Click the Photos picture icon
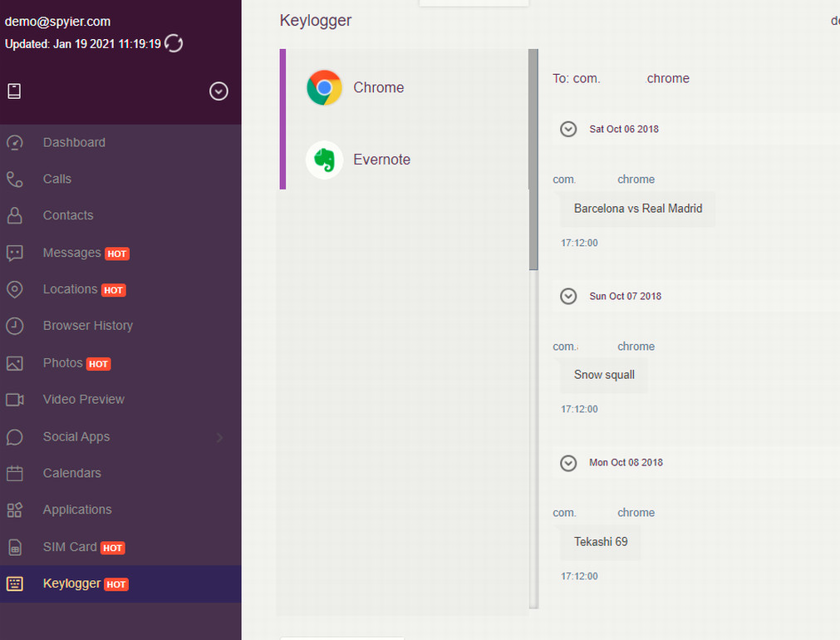The width and height of the screenshot is (840, 640). (x=14, y=363)
